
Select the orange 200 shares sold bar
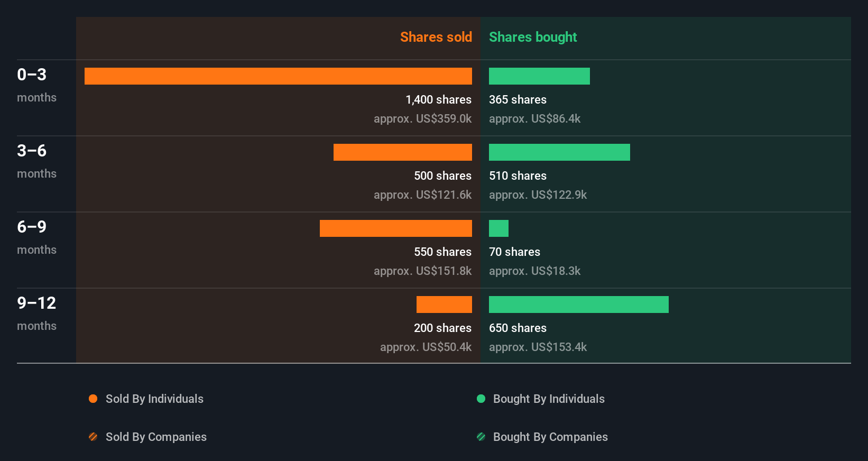pyautogui.click(x=444, y=305)
